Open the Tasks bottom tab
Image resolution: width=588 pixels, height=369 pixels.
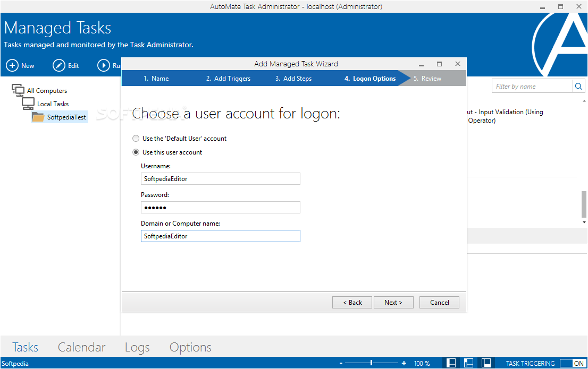click(x=25, y=347)
